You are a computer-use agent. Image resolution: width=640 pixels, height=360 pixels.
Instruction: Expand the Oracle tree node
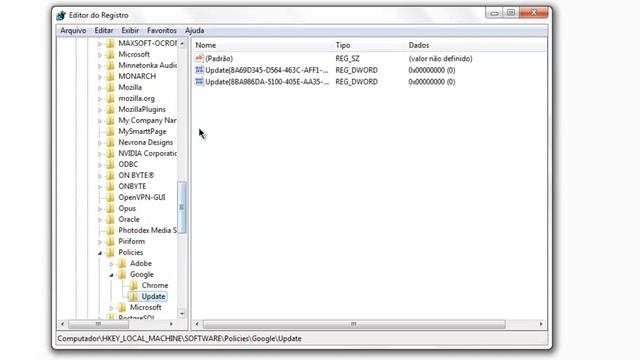pyautogui.click(x=100, y=220)
